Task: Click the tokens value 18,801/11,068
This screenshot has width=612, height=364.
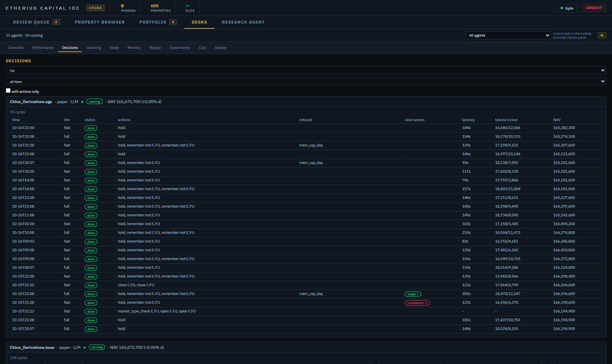Action: pyautogui.click(x=508, y=189)
